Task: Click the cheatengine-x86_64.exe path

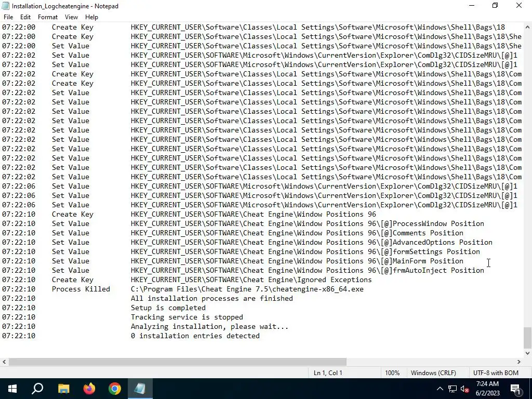Action: pyautogui.click(x=247, y=289)
